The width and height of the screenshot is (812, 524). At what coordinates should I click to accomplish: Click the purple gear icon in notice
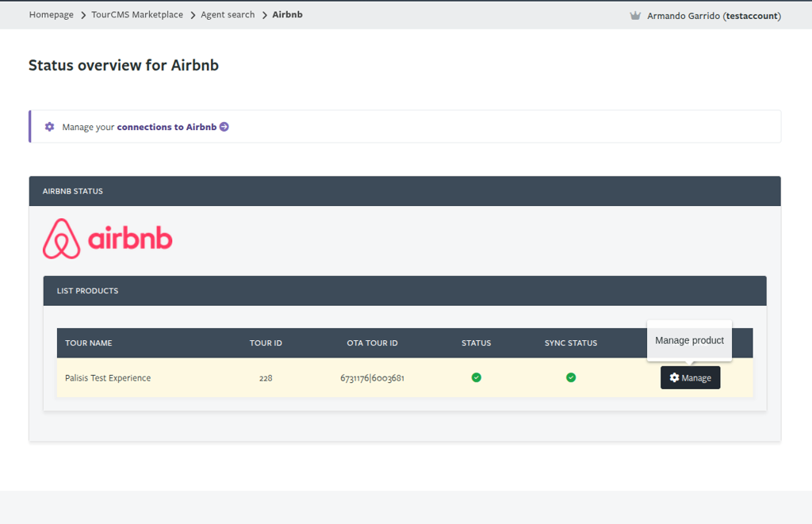point(49,127)
